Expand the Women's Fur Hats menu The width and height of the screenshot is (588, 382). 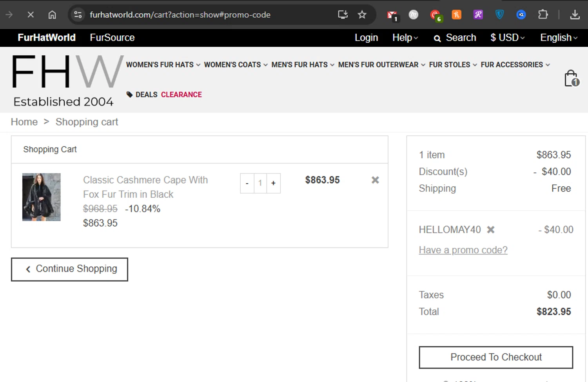(163, 65)
